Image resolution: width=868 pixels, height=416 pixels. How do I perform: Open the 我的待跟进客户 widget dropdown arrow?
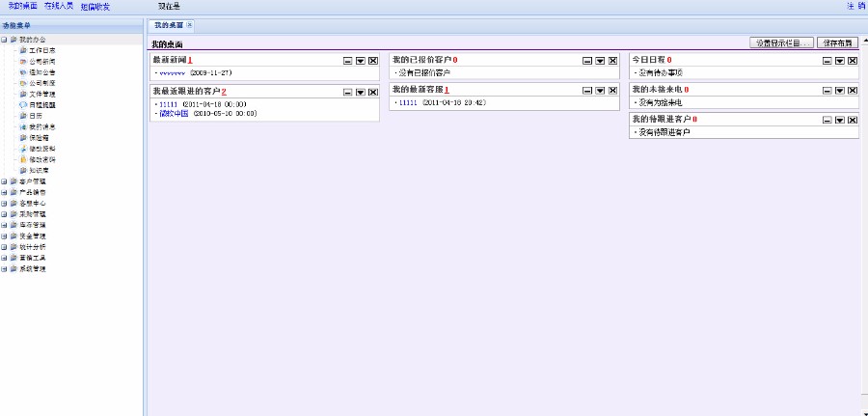click(x=840, y=121)
